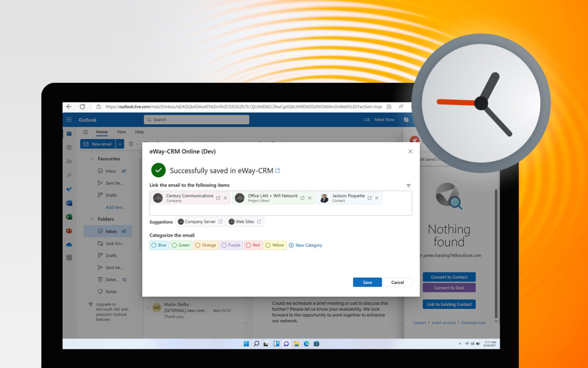Open Microsoft Store from the taskbar
Image resolution: width=588 pixels, height=368 pixels.
[317, 344]
